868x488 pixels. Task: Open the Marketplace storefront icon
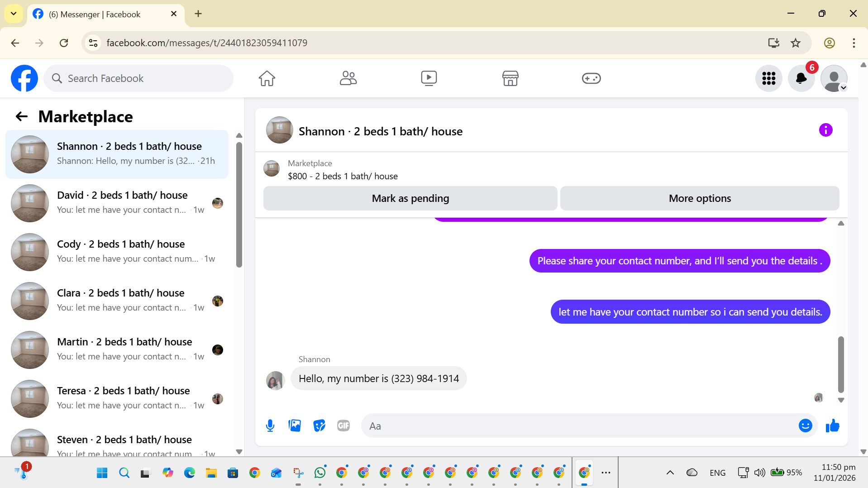tap(510, 78)
